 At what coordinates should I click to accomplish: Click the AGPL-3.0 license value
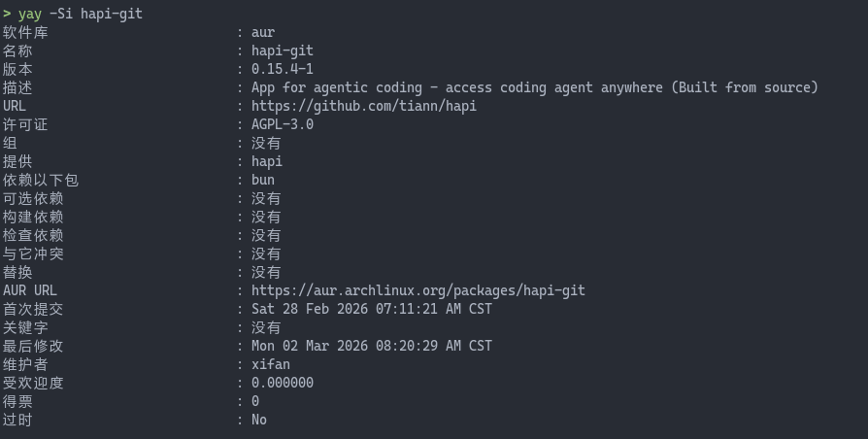coord(283,124)
